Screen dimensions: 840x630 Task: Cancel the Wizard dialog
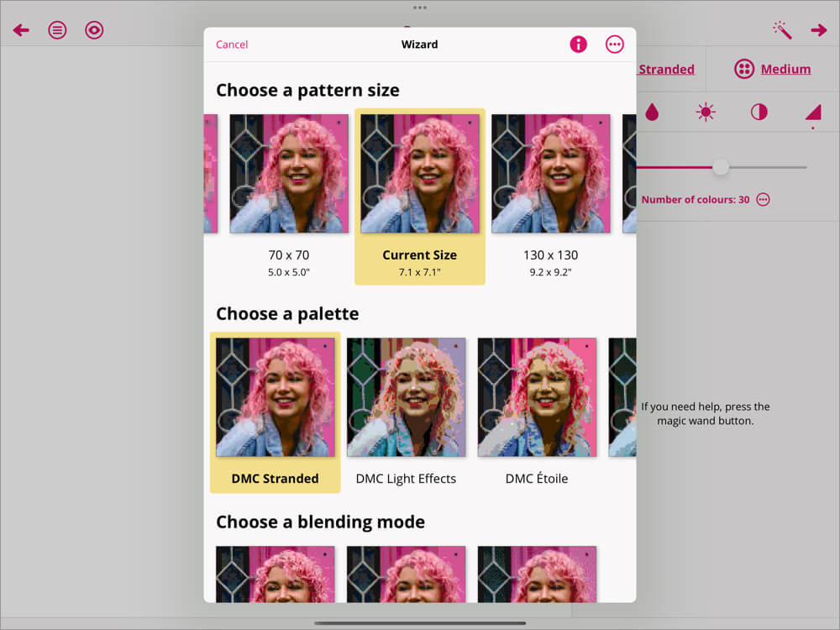tap(232, 45)
